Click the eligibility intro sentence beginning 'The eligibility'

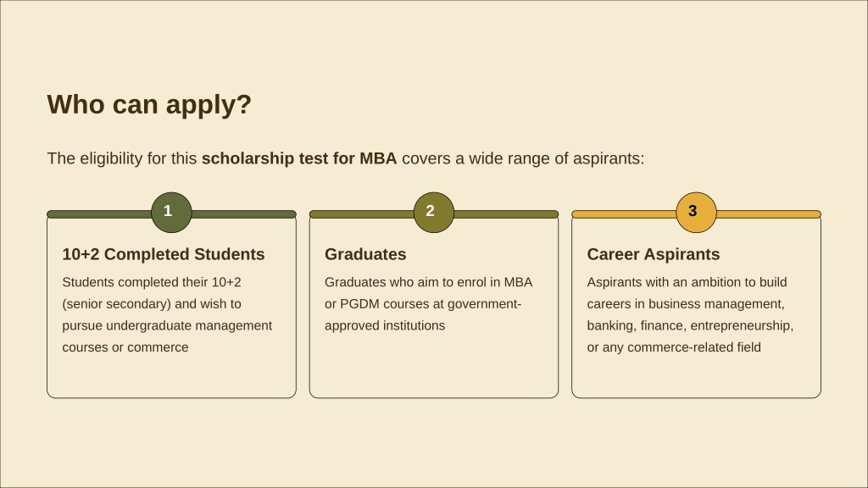click(346, 158)
